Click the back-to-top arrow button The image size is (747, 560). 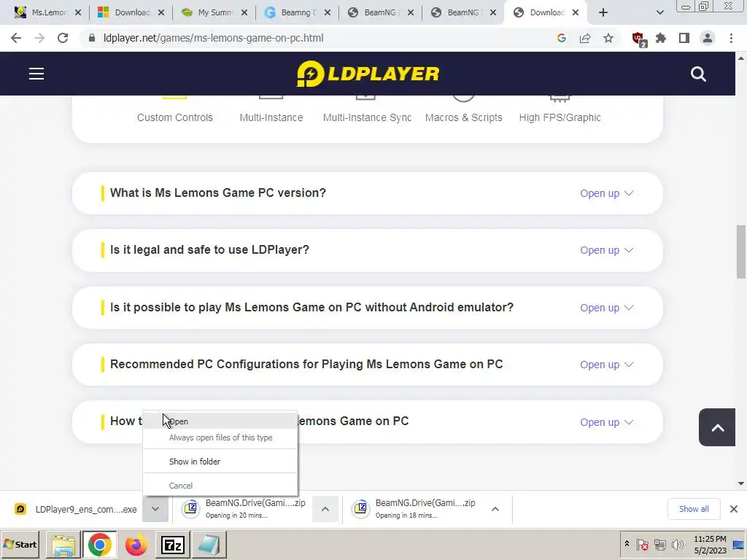tap(717, 427)
